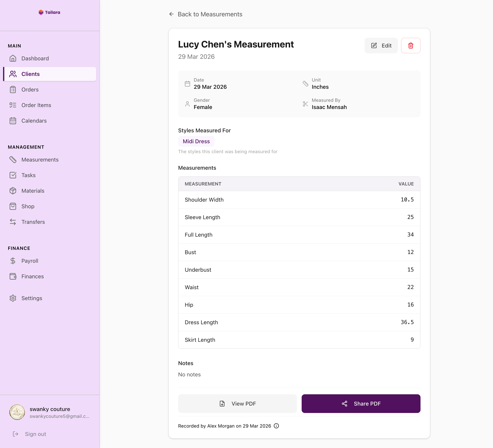Click the Settings gear icon

pyautogui.click(x=13, y=298)
